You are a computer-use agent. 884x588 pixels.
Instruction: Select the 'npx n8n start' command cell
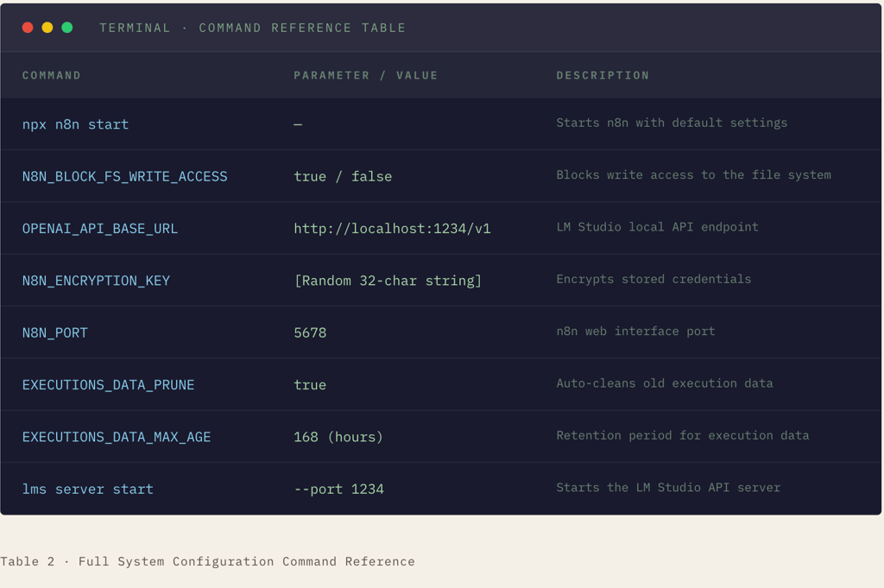[x=76, y=124]
